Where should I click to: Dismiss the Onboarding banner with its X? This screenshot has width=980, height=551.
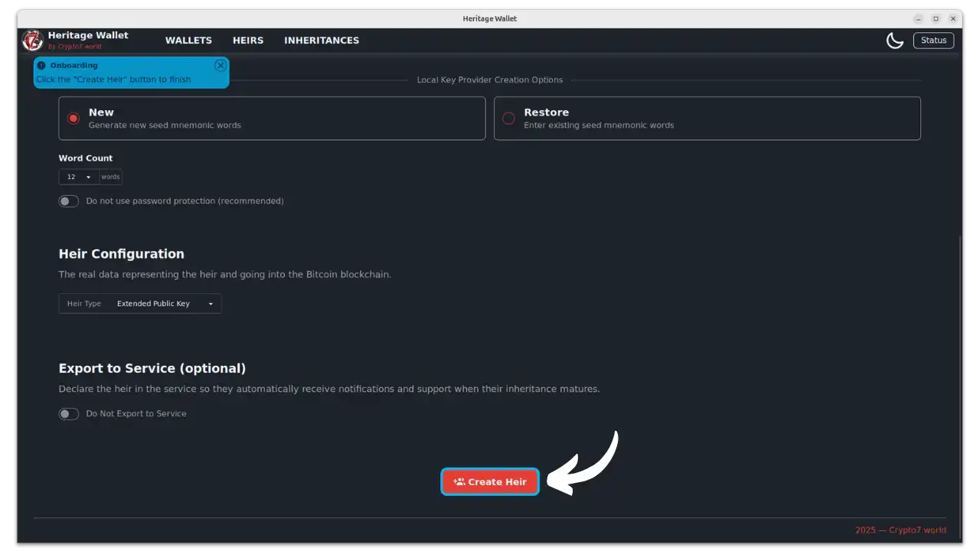(220, 65)
